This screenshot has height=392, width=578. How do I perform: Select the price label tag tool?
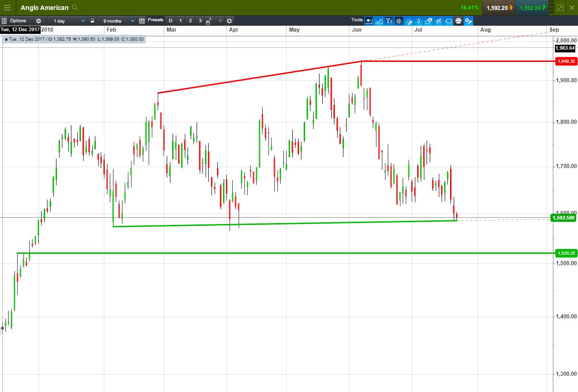click(x=448, y=21)
